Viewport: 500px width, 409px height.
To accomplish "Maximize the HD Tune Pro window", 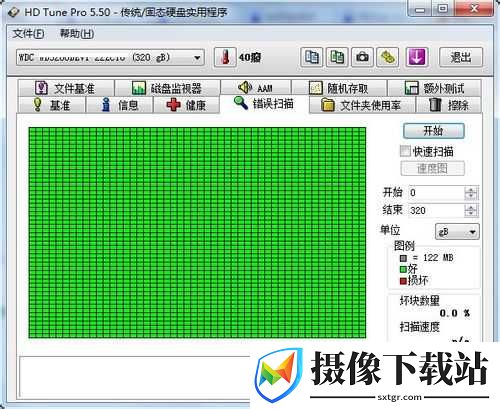I will click(x=443, y=9).
